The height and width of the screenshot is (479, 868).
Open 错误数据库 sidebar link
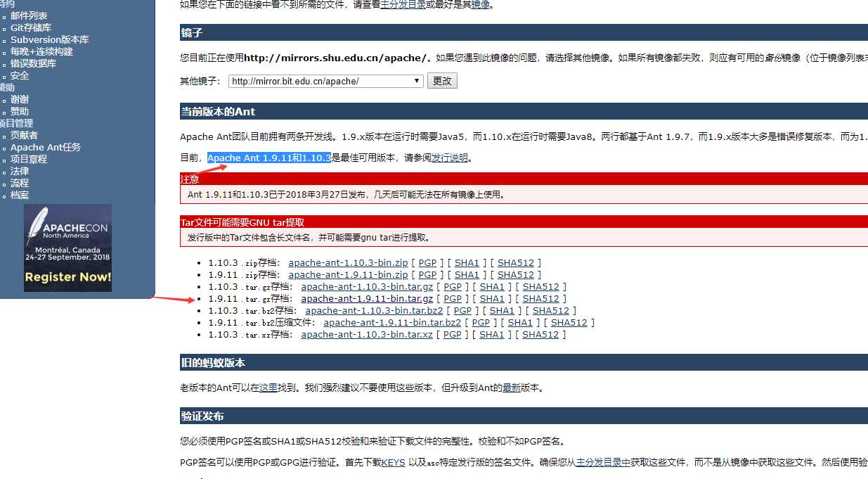[x=33, y=63]
